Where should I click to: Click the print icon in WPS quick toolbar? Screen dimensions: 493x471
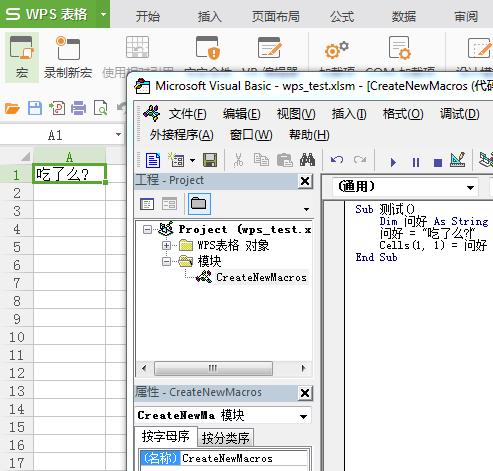[79, 108]
